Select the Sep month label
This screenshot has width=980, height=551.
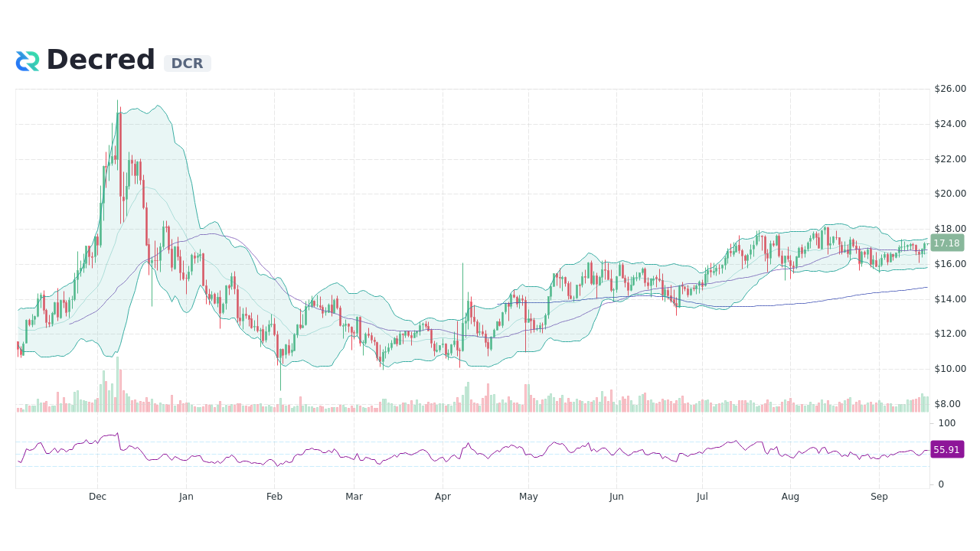[x=879, y=497]
